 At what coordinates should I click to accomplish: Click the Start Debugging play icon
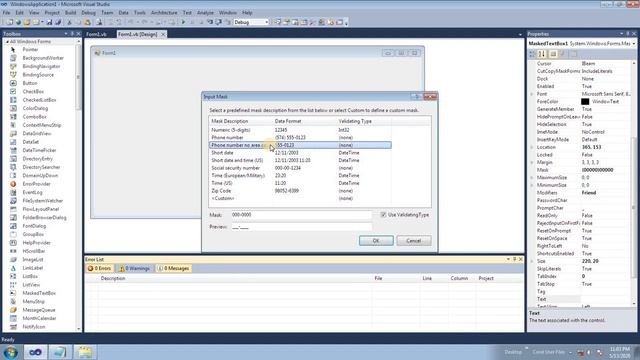pos(183,22)
